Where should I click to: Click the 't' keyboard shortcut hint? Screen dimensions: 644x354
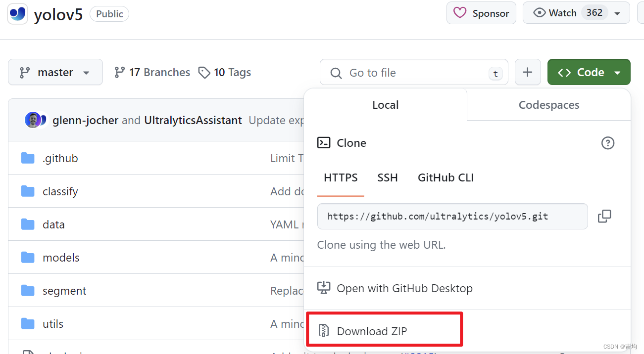click(495, 74)
